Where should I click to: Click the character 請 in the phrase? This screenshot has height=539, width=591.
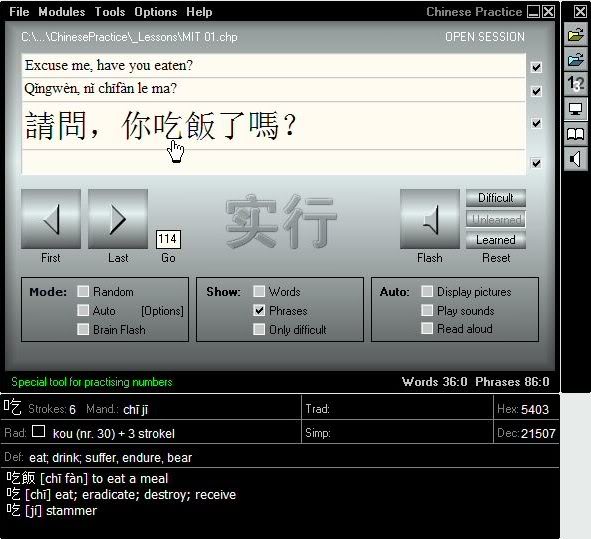click(x=40, y=126)
